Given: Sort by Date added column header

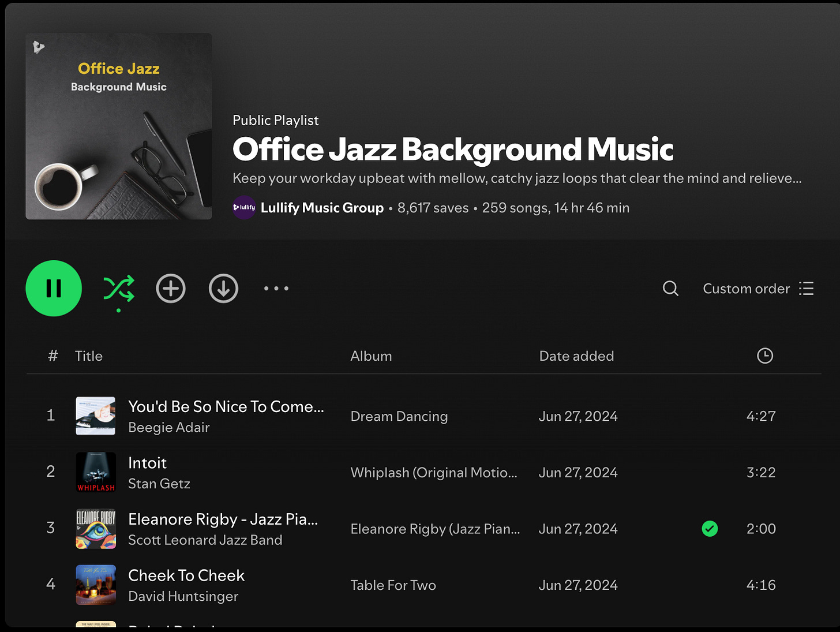Looking at the screenshot, I should (x=576, y=356).
